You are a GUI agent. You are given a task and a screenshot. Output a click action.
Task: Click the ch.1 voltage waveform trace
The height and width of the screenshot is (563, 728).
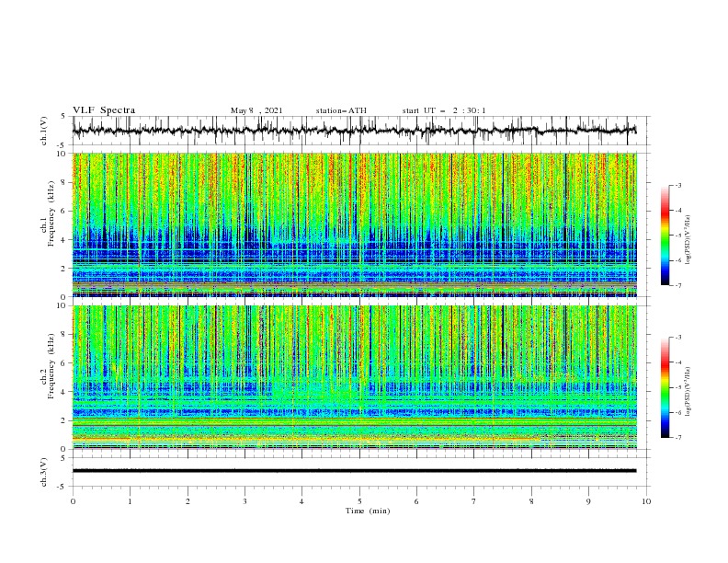click(354, 131)
